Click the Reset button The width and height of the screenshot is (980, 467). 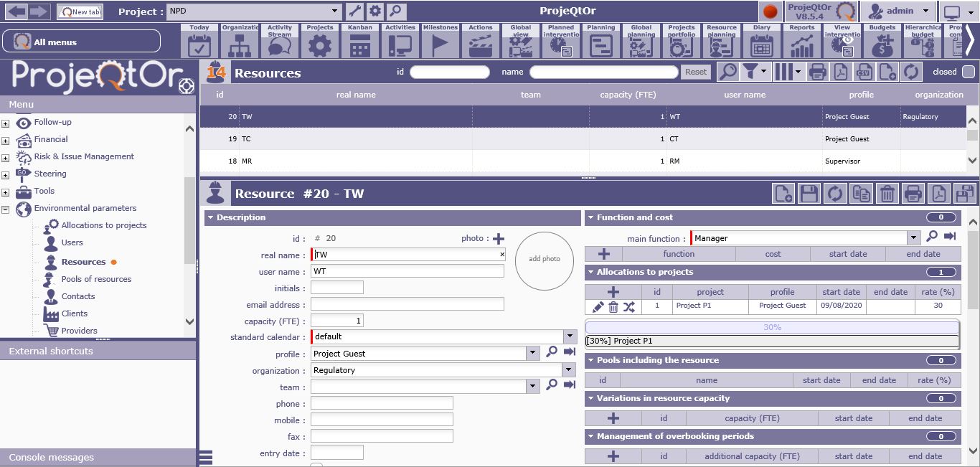tap(696, 72)
